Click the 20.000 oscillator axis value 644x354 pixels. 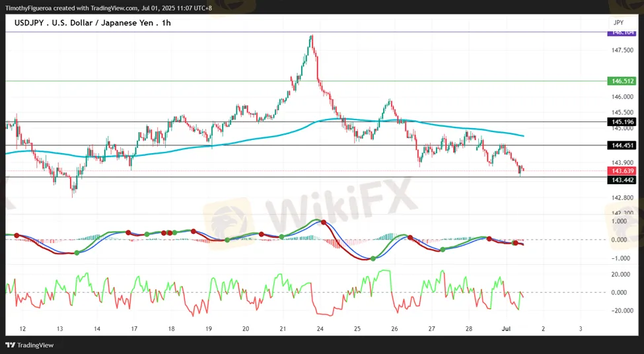point(620,274)
